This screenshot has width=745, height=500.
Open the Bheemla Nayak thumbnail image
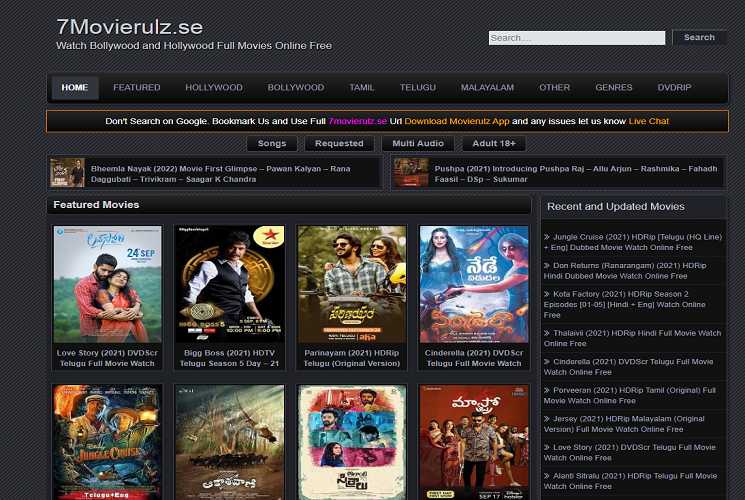click(x=67, y=173)
